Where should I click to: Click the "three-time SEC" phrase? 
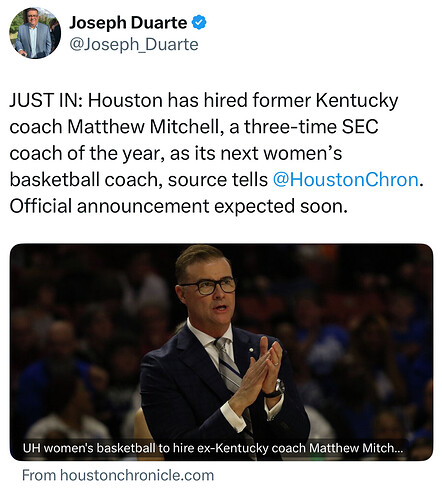(311, 127)
